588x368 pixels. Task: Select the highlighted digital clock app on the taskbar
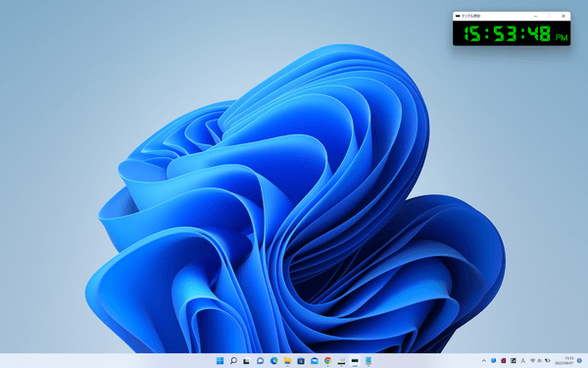(355, 361)
